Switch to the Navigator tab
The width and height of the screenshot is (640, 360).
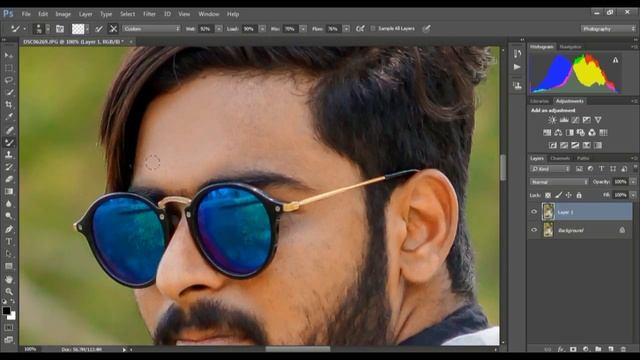click(x=570, y=47)
